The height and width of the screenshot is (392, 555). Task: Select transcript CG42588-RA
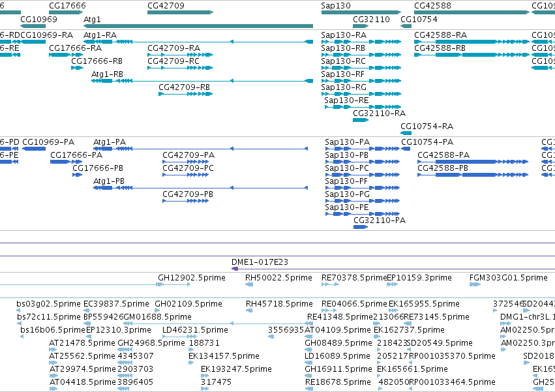(472, 42)
